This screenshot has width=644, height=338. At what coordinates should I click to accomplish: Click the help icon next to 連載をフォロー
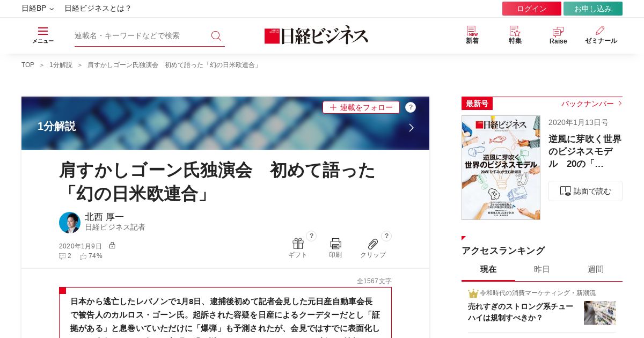[x=411, y=107]
